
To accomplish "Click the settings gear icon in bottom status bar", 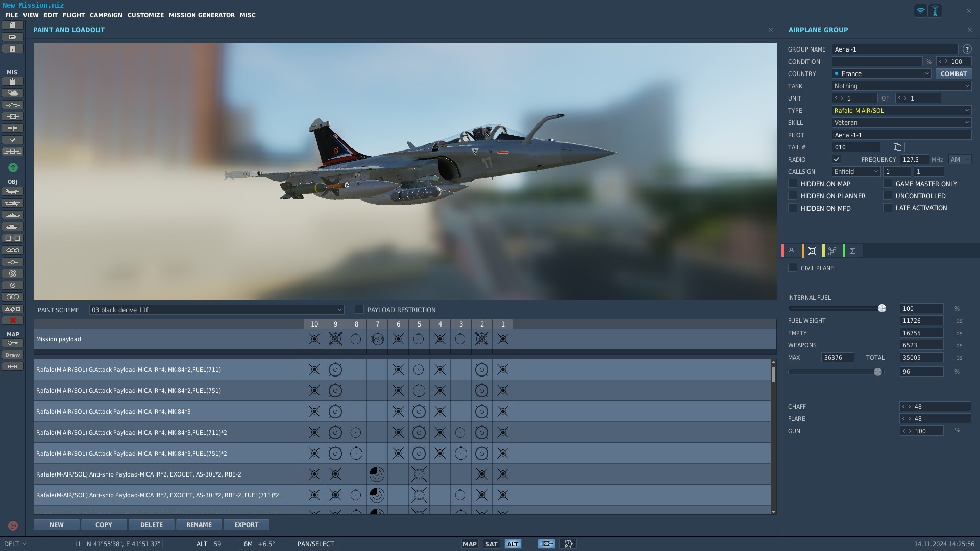I will [x=568, y=544].
